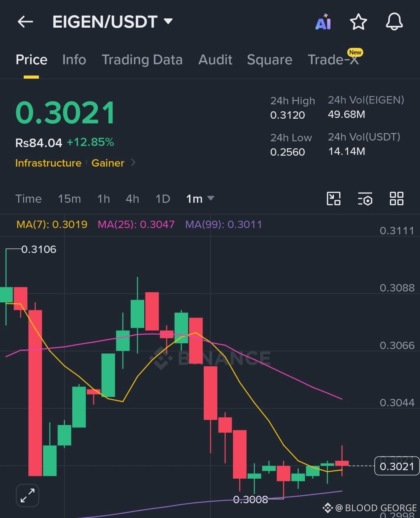This screenshot has height=518, width=420.
Task: Add EIGEN/USDT to favorites with star
Action: coord(358,22)
